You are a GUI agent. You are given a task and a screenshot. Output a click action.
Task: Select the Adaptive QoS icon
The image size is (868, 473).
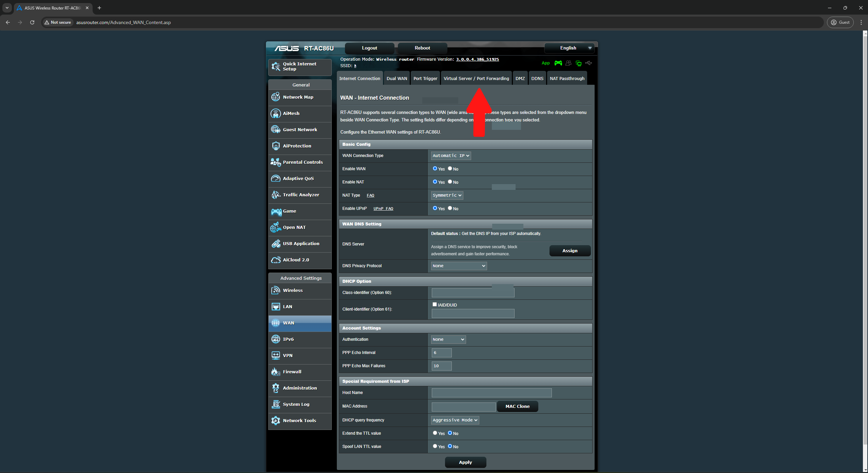point(276,178)
